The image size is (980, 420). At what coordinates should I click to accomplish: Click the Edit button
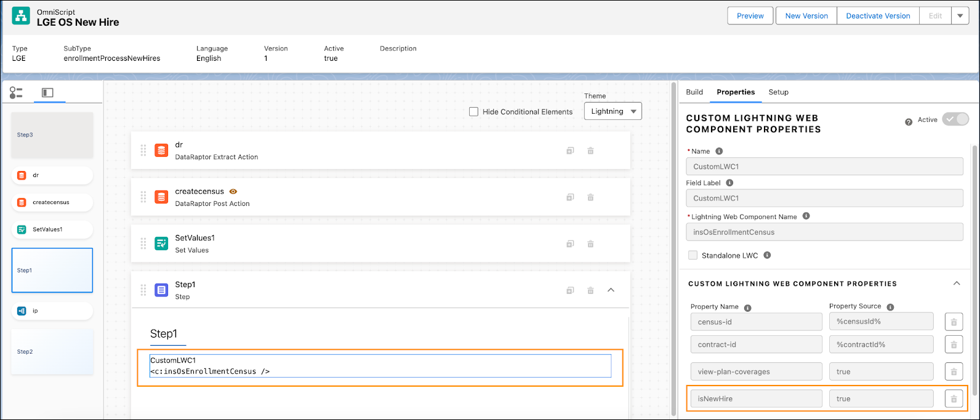pos(935,16)
